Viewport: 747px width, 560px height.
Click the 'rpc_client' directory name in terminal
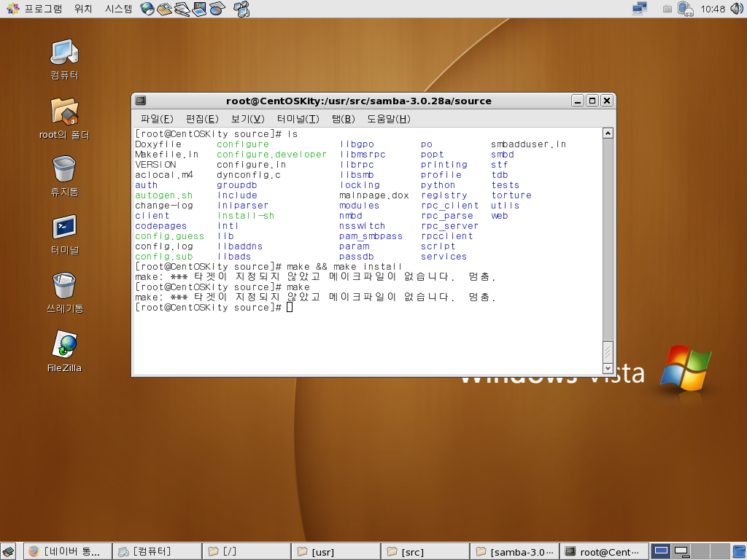click(449, 206)
